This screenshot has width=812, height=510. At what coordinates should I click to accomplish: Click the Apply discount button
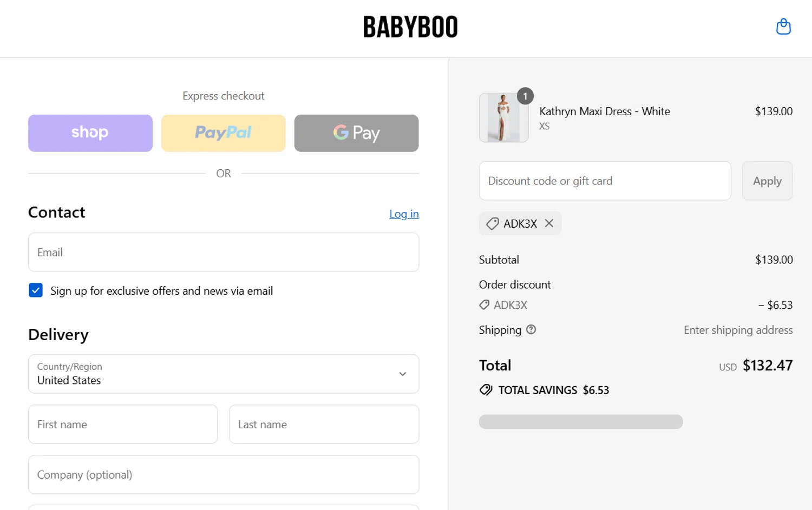(767, 181)
